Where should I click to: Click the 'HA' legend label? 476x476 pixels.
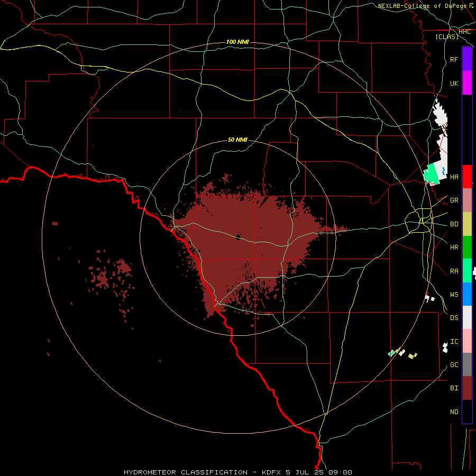coord(454,177)
